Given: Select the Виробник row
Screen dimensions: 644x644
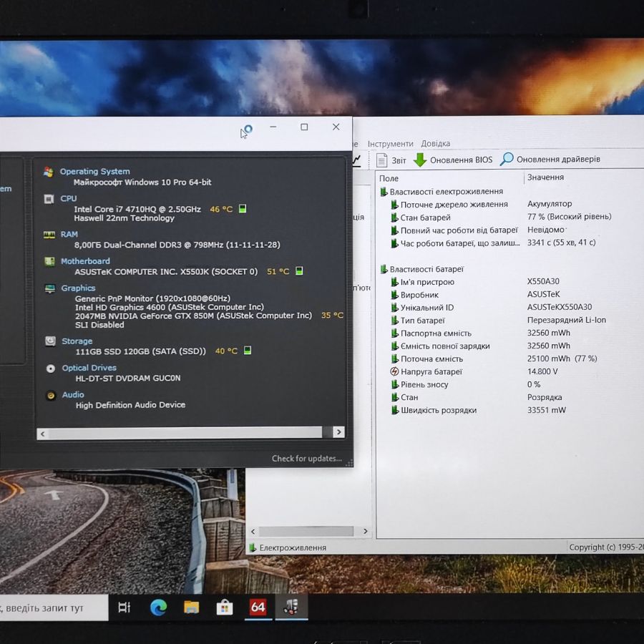Looking at the screenshot, I should click(415, 295).
